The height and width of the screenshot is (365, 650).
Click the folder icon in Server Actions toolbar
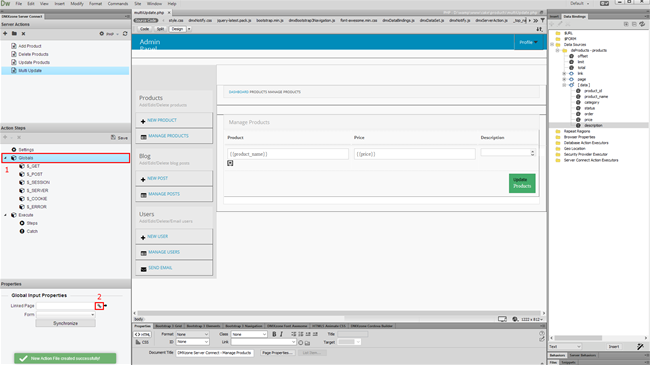14,34
